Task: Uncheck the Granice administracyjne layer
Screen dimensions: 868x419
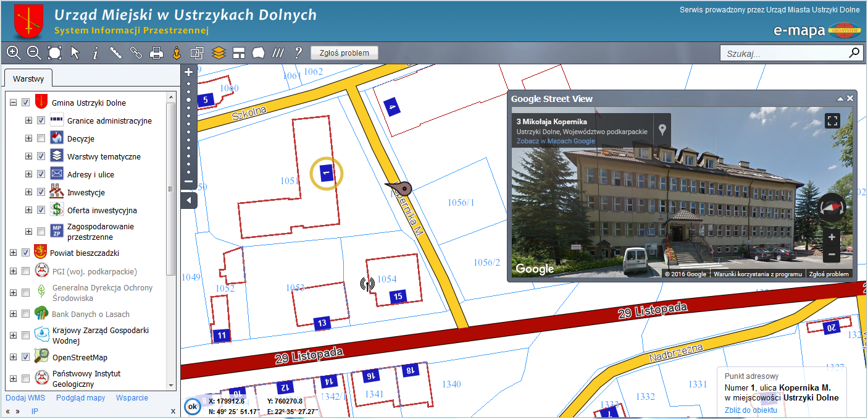Action: click(x=41, y=121)
